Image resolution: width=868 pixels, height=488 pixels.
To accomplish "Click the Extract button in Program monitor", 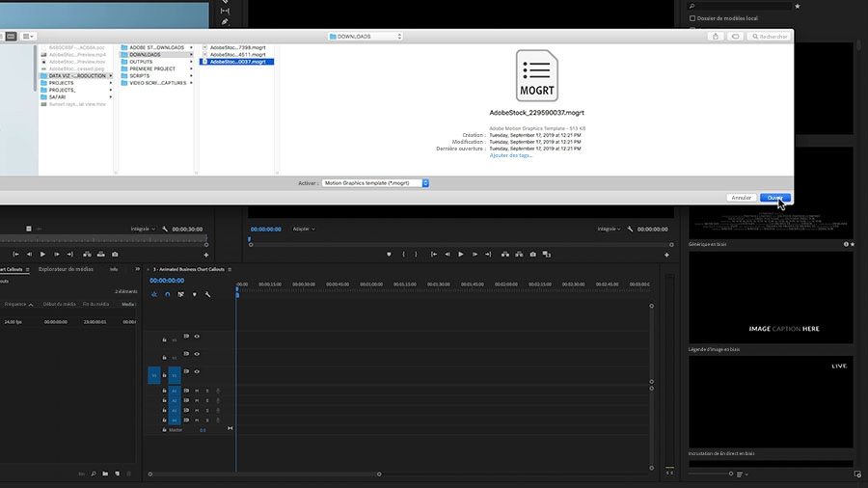I will click(x=519, y=255).
